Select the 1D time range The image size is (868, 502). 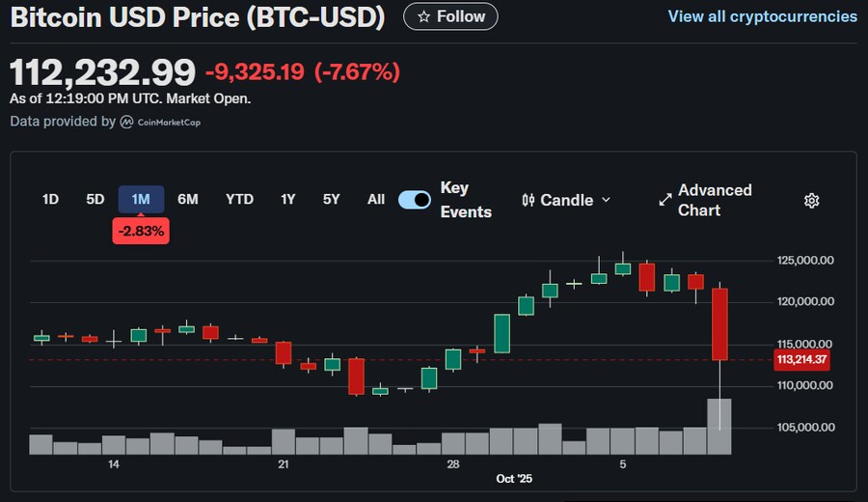51,200
